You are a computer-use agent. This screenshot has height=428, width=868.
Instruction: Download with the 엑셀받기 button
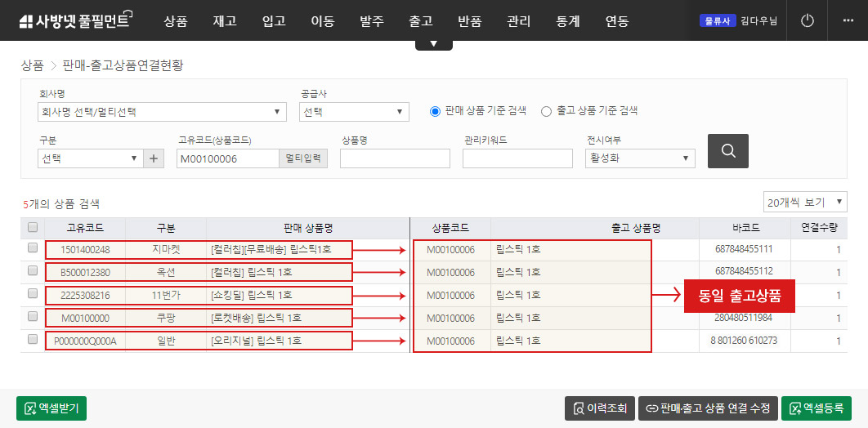[51, 408]
